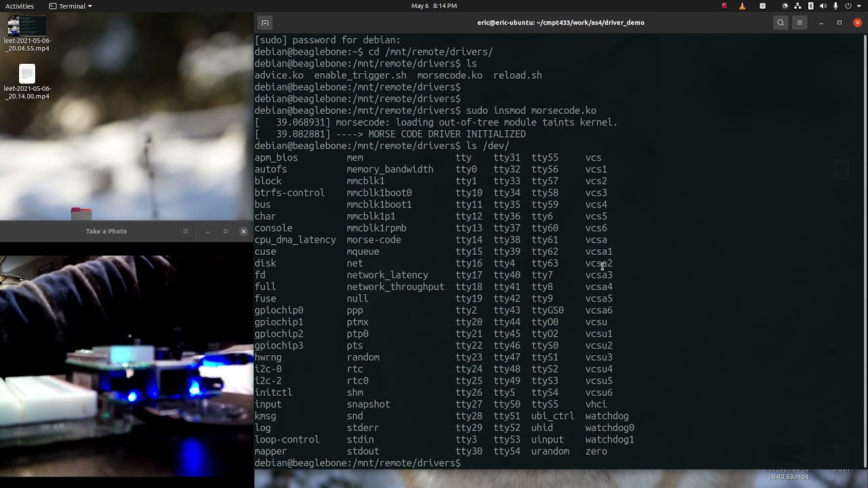Click the hwrng entry
The height and width of the screenshot is (488, 868).
tap(268, 357)
